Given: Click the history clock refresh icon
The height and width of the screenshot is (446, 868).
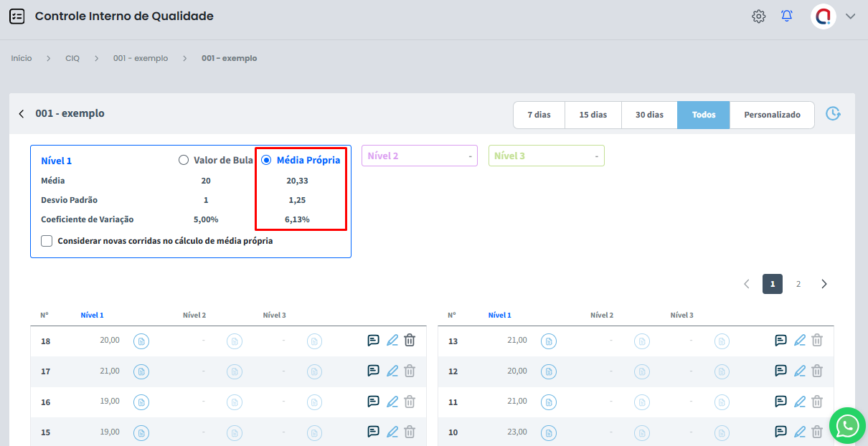Looking at the screenshot, I should 832,114.
